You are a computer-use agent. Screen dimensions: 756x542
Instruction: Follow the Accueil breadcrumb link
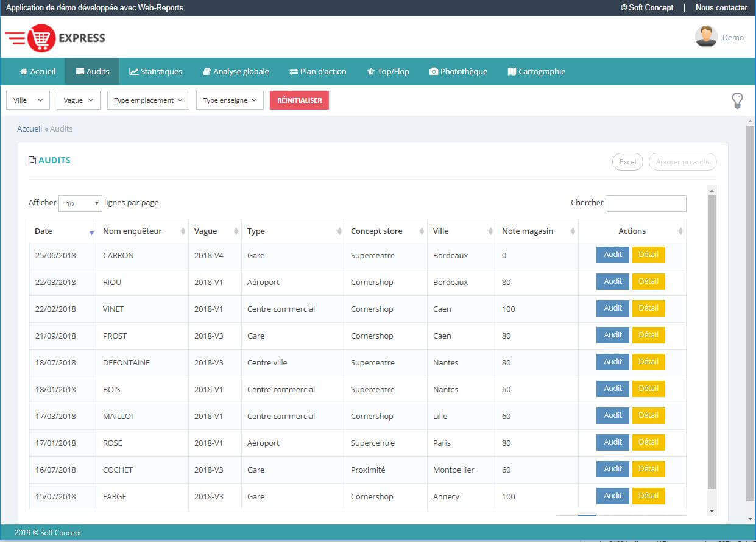pos(29,129)
